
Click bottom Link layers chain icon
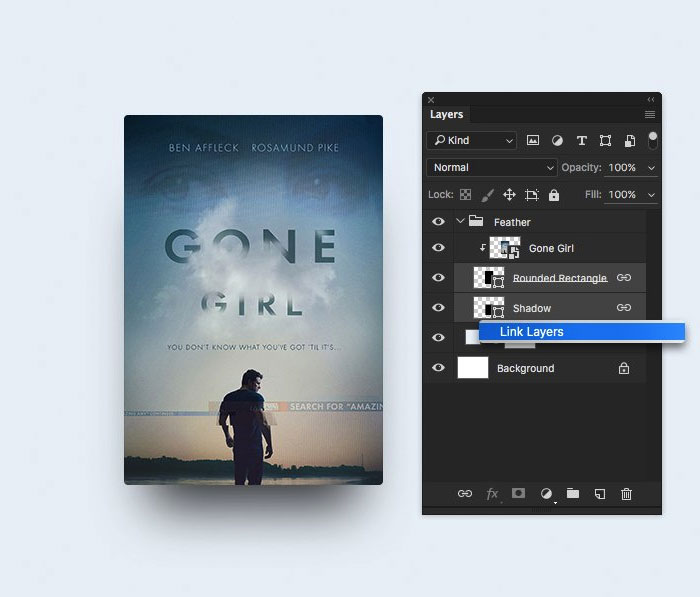[465, 493]
